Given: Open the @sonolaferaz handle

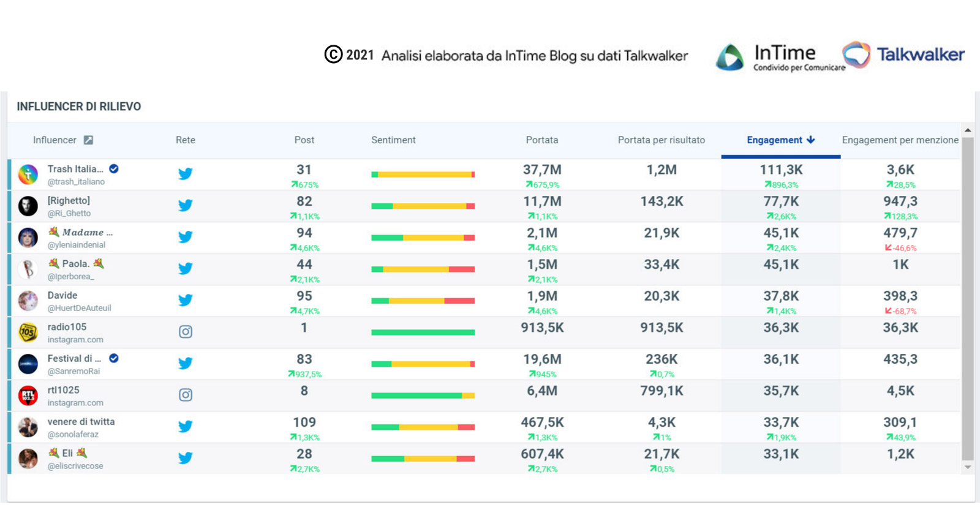Looking at the screenshot, I should [x=73, y=435].
